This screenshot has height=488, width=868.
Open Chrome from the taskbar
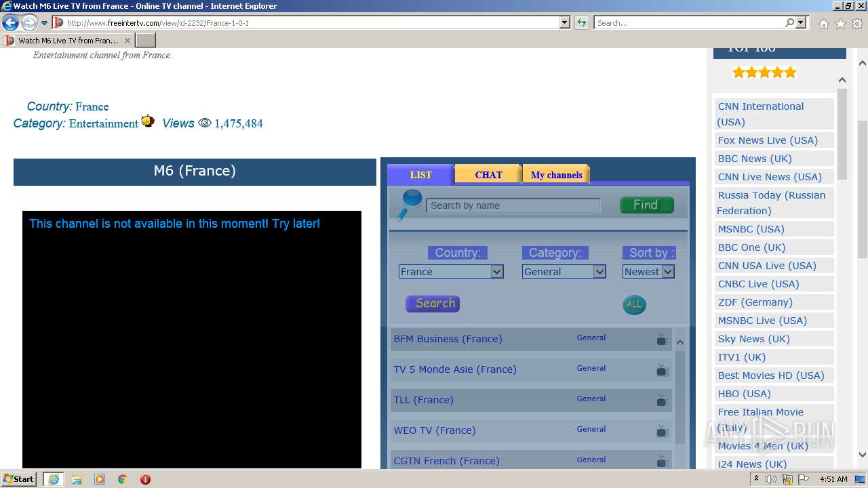123,479
